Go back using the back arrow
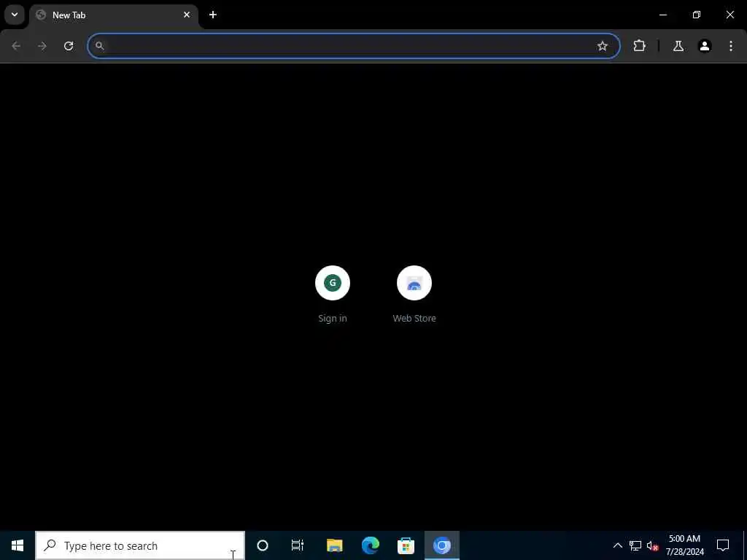Viewport: 747px width, 560px height. click(16, 46)
